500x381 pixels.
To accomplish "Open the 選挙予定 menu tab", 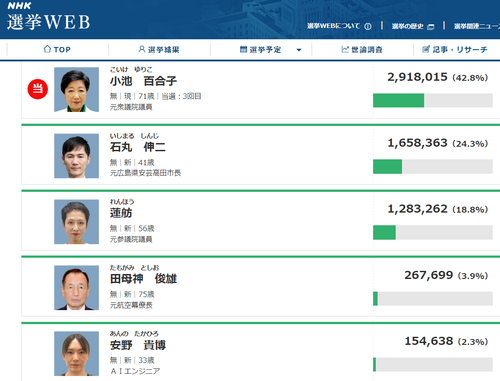I will [x=261, y=49].
